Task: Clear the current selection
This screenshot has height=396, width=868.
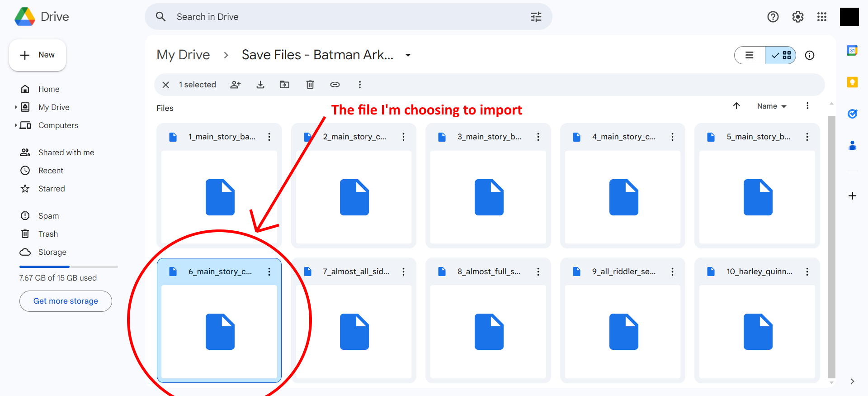Action: point(165,85)
